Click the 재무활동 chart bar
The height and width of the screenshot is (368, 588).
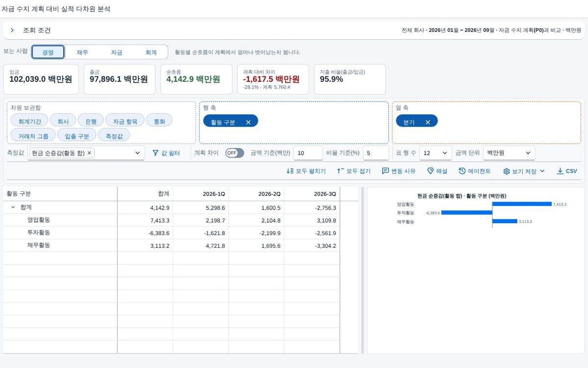[x=505, y=221]
